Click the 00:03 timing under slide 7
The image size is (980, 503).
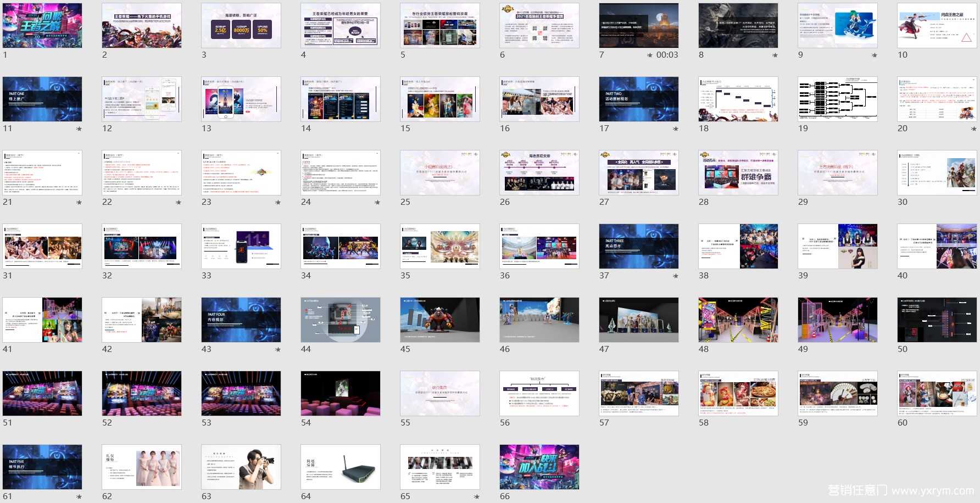pos(667,55)
